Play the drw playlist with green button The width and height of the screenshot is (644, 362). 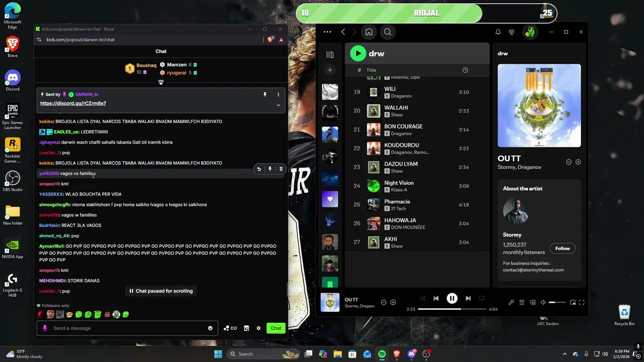(x=358, y=53)
